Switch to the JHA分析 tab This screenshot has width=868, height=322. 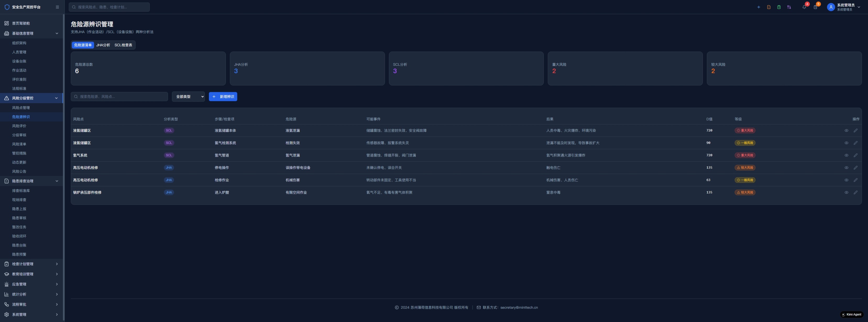(103, 45)
